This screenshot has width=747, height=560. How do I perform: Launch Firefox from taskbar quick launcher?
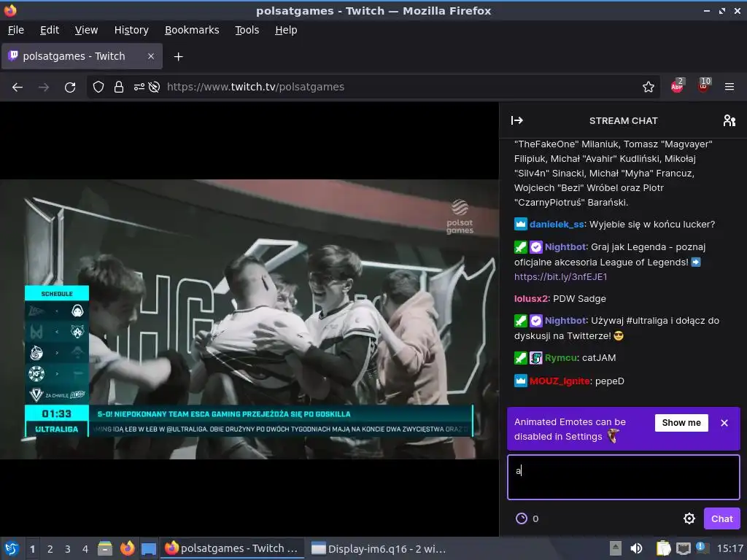point(127,548)
